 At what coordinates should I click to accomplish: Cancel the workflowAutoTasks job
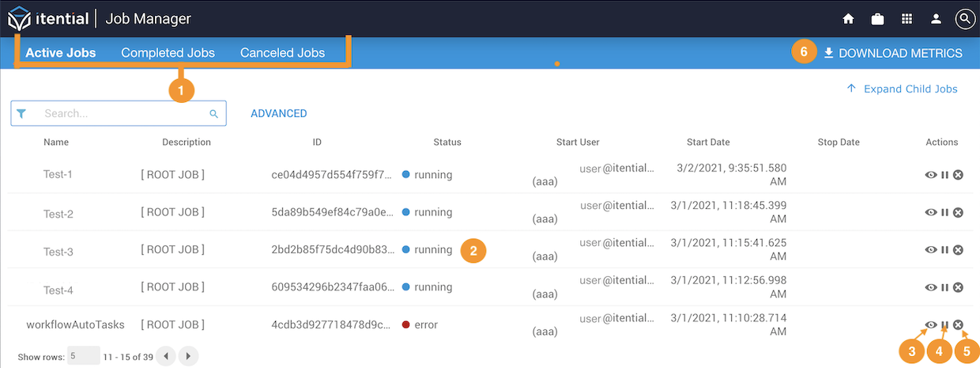click(958, 324)
